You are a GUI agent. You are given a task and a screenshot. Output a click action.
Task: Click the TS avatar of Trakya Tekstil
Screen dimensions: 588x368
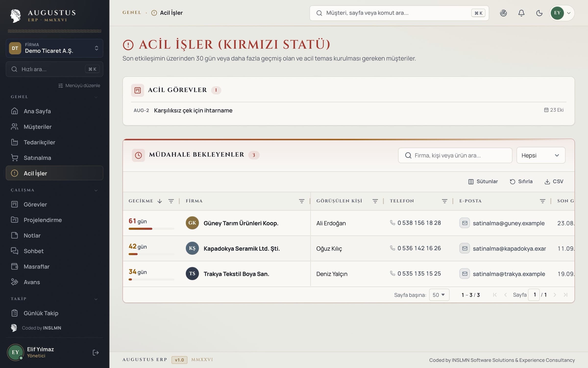point(192,274)
